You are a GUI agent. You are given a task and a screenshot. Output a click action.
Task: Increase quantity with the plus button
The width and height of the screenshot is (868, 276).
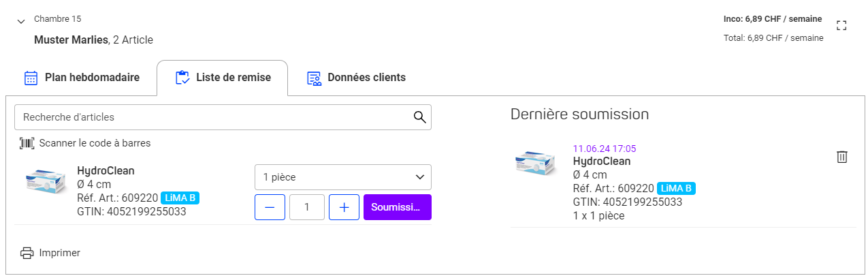point(344,207)
